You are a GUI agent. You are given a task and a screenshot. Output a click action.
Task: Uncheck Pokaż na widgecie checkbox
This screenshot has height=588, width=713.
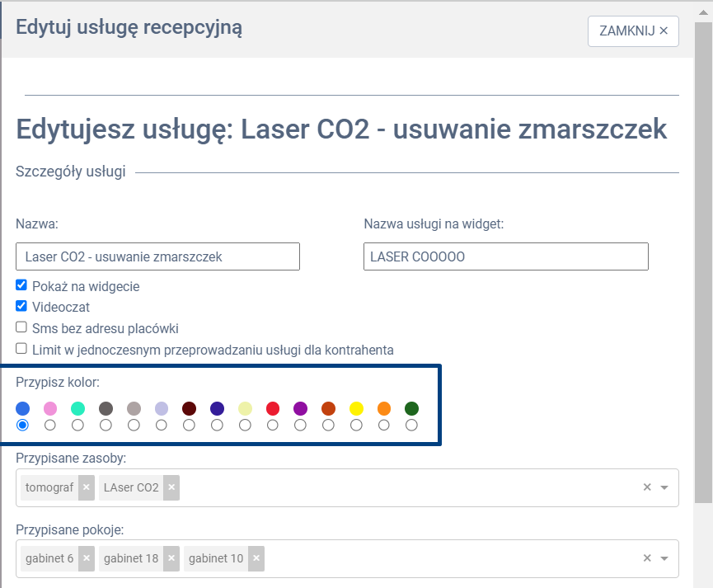[x=21, y=285]
